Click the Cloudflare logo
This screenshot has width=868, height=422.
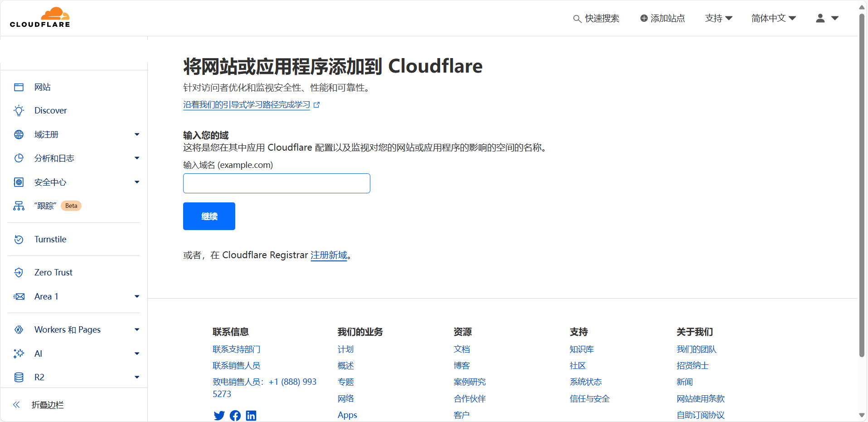click(40, 18)
